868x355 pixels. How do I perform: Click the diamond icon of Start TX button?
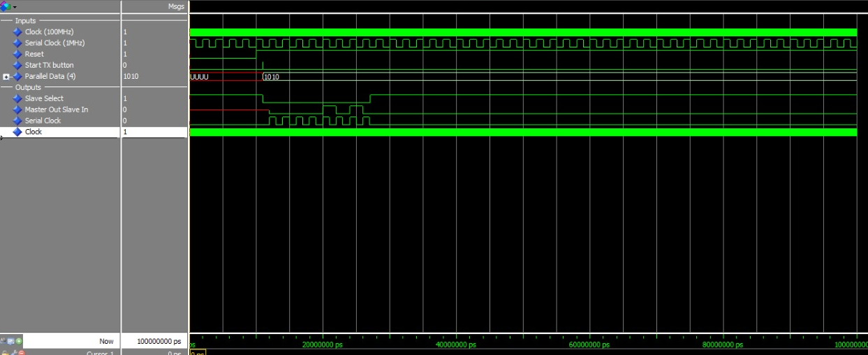17,66
